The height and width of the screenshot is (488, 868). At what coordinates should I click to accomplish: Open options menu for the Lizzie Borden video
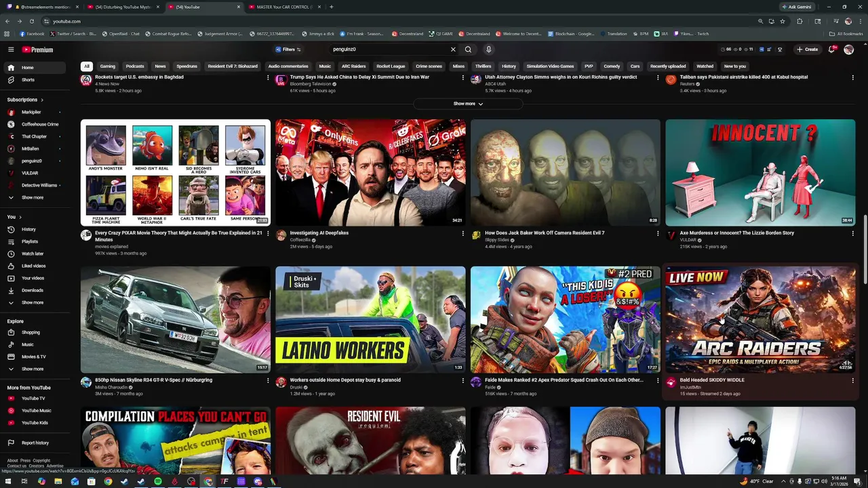click(x=853, y=234)
